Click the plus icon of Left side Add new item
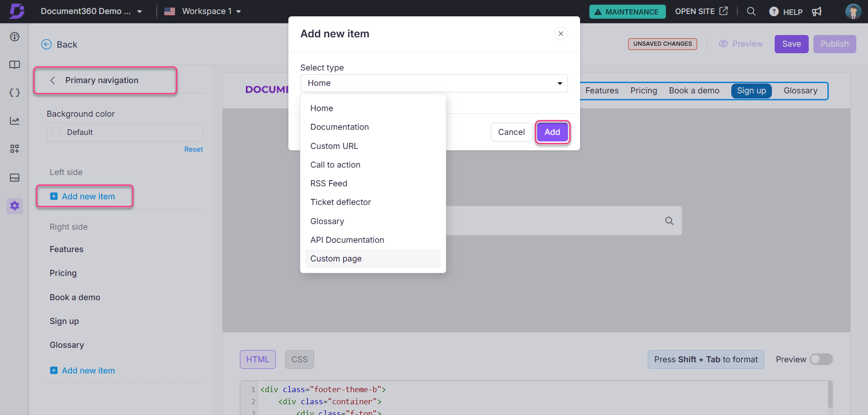This screenshot has height=415, width=868. (54, 197)
